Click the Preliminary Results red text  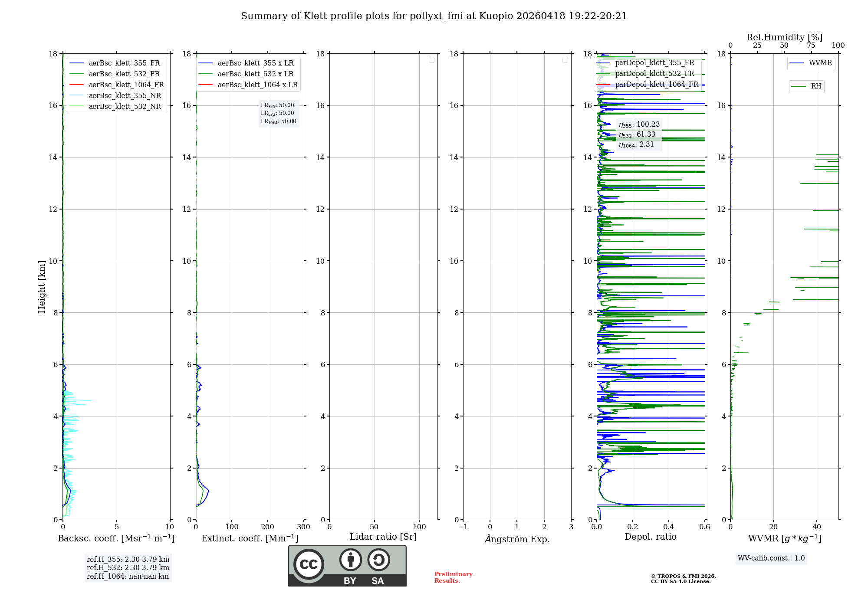[x=453, y=577]
